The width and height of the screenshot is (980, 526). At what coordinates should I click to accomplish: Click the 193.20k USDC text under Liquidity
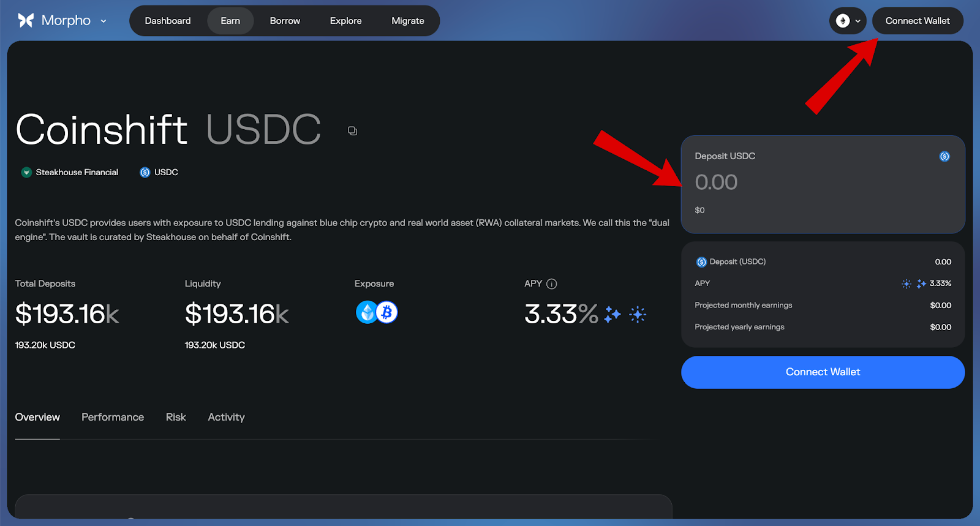[215, 345]
